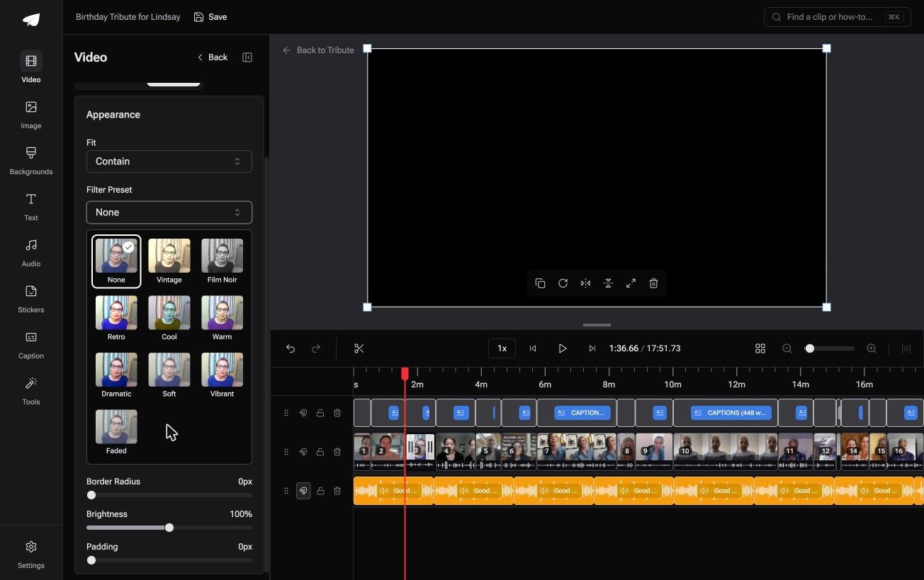This screenshot has height=580, width=924.
Task: Open the Backgrounds section in the sidebar
Action: 31,160
